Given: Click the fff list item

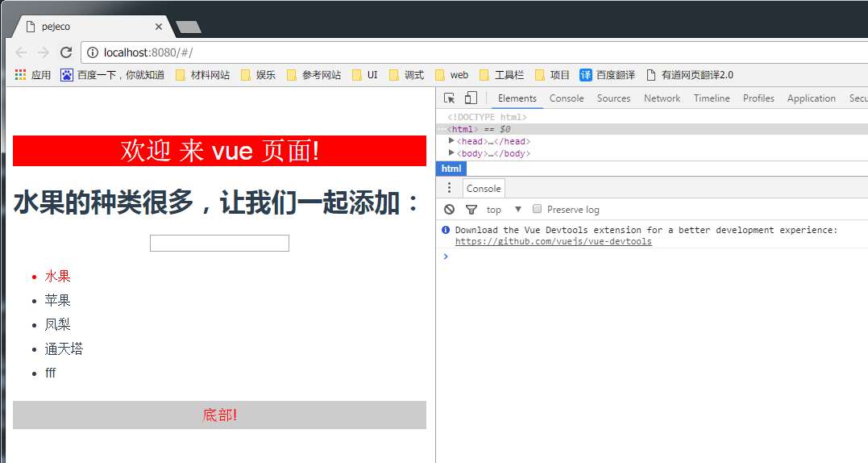Looking at the screenshot, I should (51, 373).
